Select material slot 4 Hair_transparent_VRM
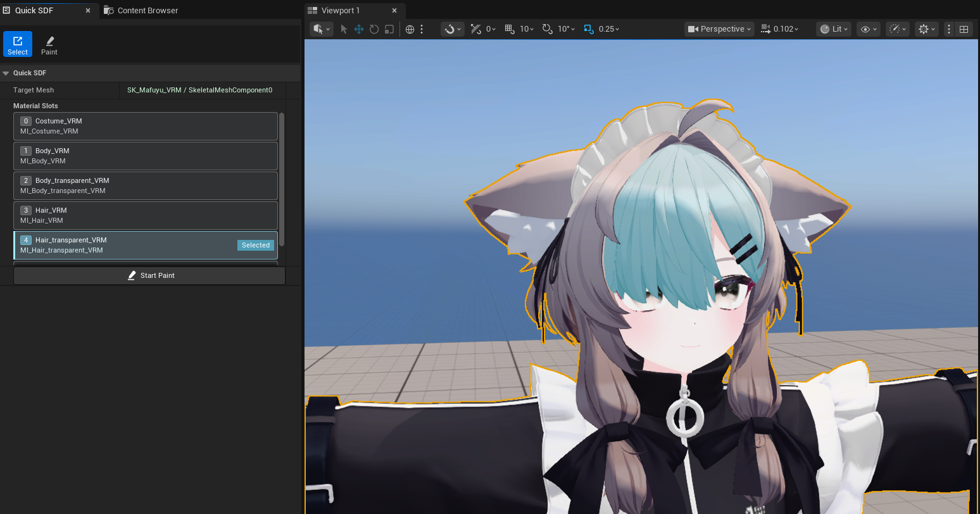The image size is (980, 514). tap(146, 245)
